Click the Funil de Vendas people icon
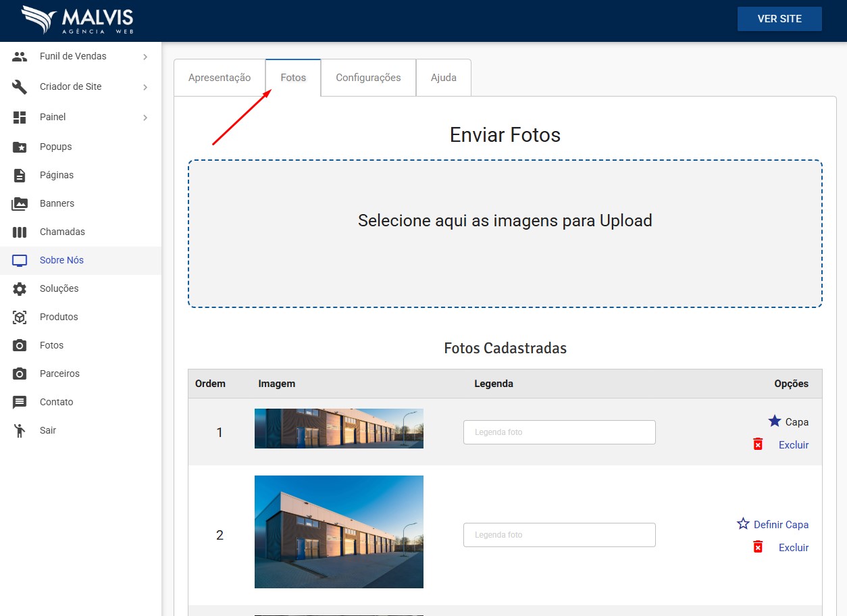Screen dimensions: 847x616 [x=20, y=57]
